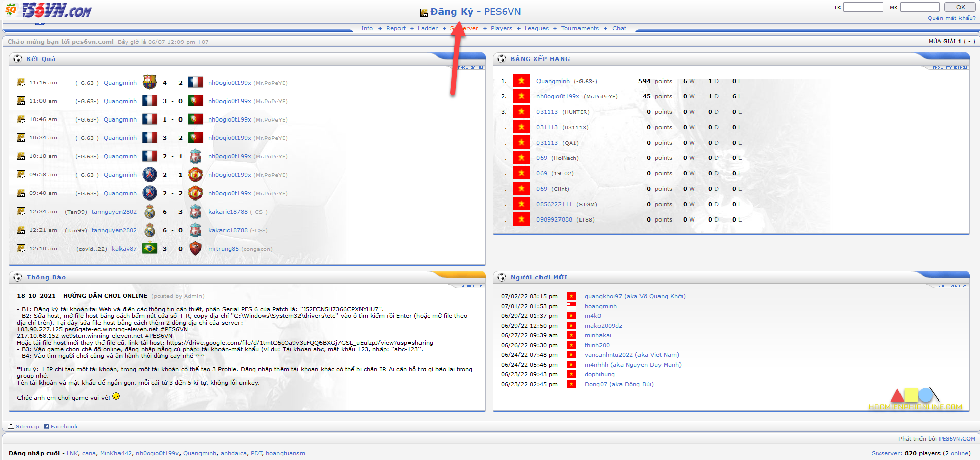Open kakav87 in the 12:10 am result
The width and height of the screenshot is (980, 460).
[x=125, y=248]
